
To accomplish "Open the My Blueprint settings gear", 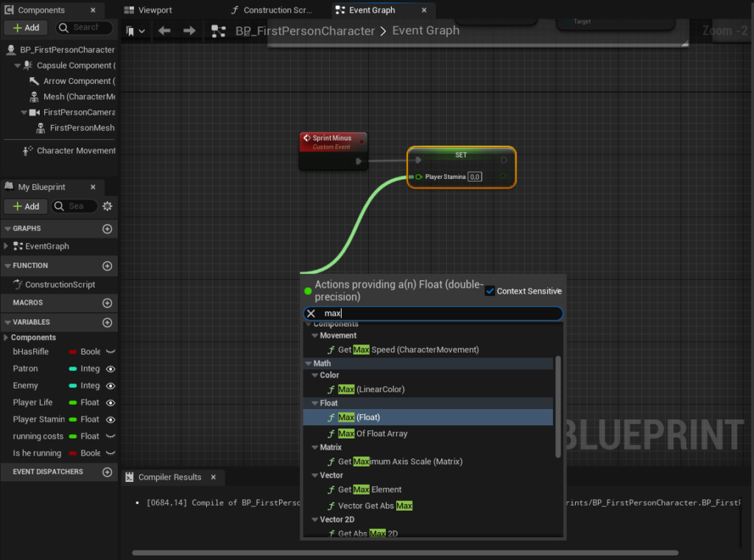I will pos(108,206).
